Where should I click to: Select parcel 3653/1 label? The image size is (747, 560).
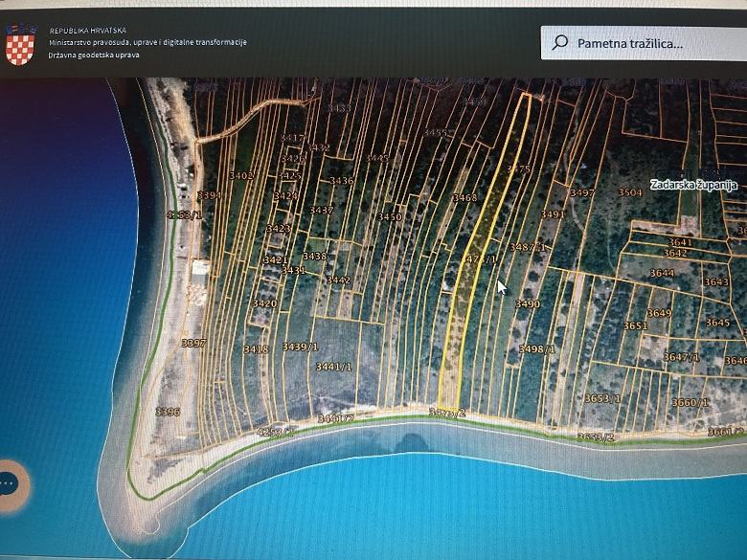tap(602, 398)
